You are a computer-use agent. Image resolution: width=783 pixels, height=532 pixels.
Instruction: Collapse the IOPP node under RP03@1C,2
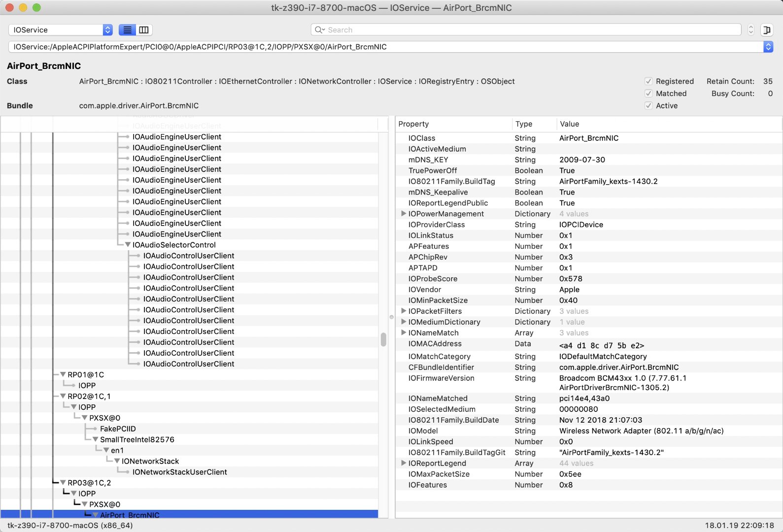click(74, 494)
